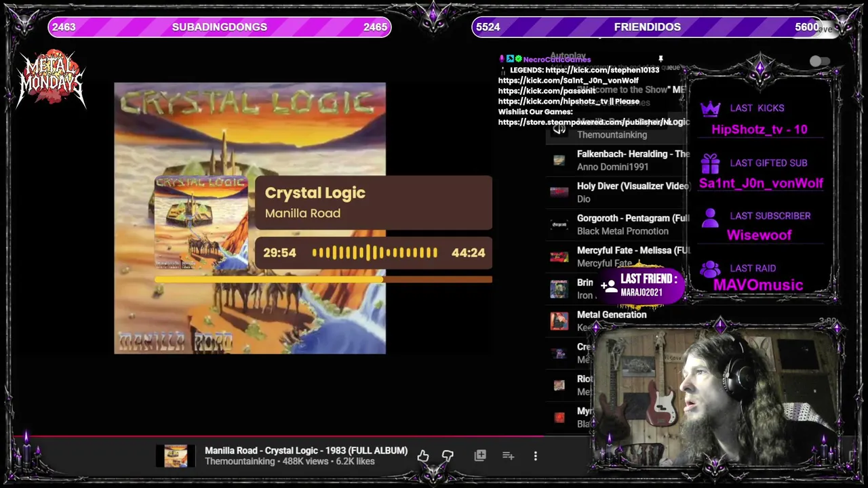
Task: Click the 'Anno Domini1991' channel name
Action: pos(612,167)
